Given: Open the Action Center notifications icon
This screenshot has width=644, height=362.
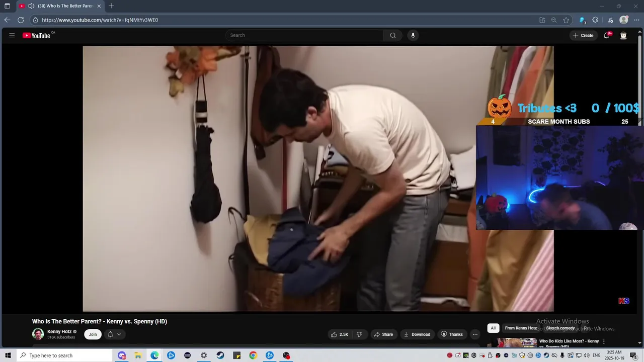Looking at the screenshot, I should pos(633,355).
